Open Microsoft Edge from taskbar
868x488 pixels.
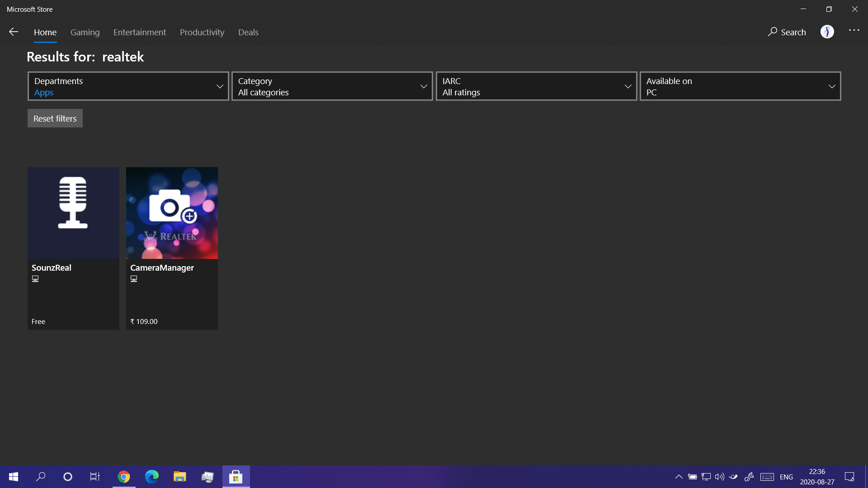(x=151, y=477)
